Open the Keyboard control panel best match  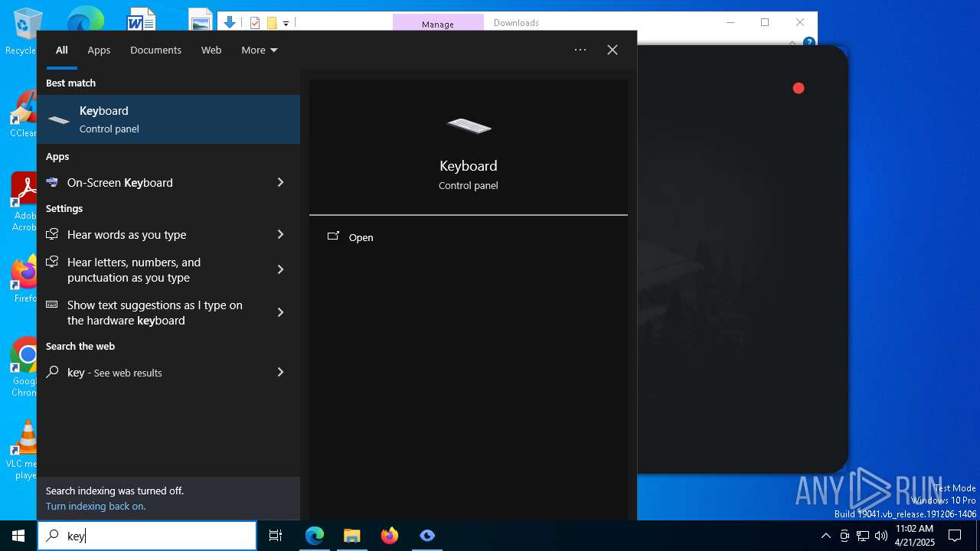168,119
